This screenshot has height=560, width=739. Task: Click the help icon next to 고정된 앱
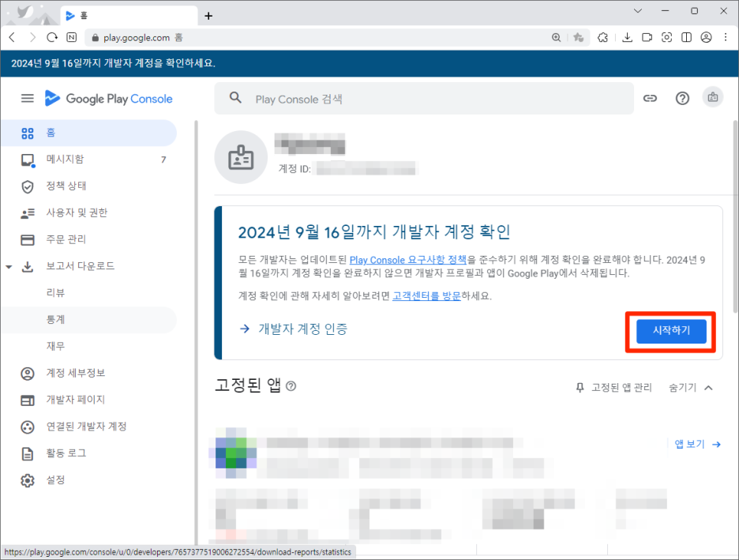coord(291,386)
